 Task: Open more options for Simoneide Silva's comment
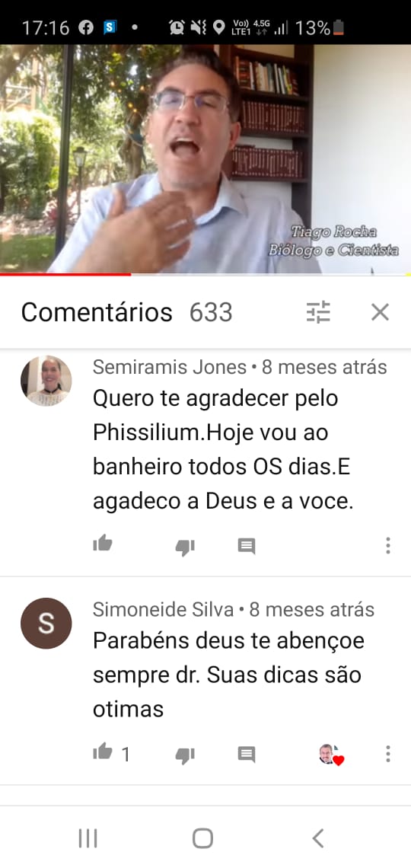(x=387, y=754)
